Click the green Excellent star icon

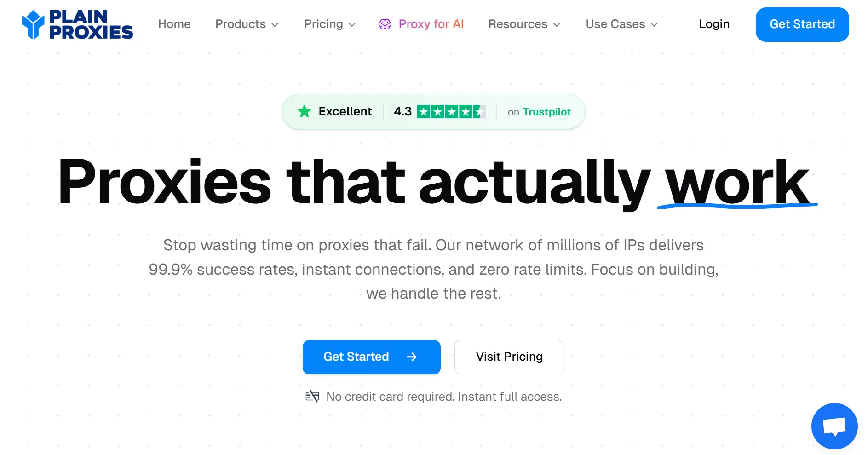click(x=305, y=111)
